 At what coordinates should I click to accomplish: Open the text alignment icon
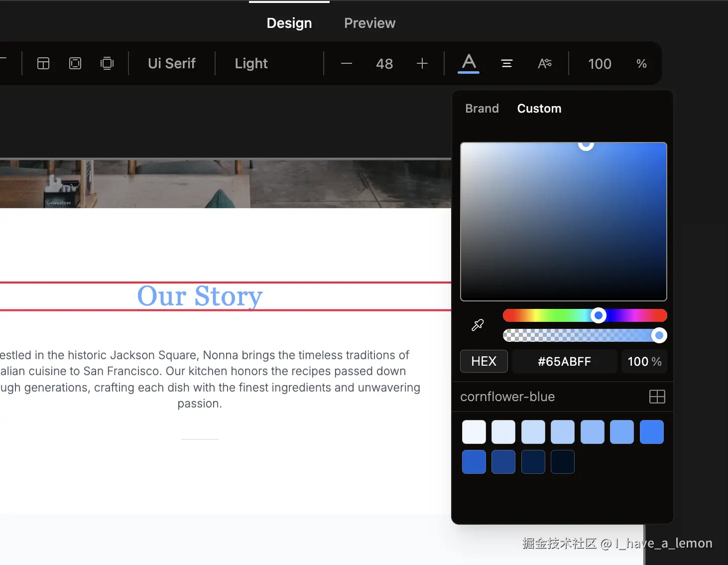(507, 63)
